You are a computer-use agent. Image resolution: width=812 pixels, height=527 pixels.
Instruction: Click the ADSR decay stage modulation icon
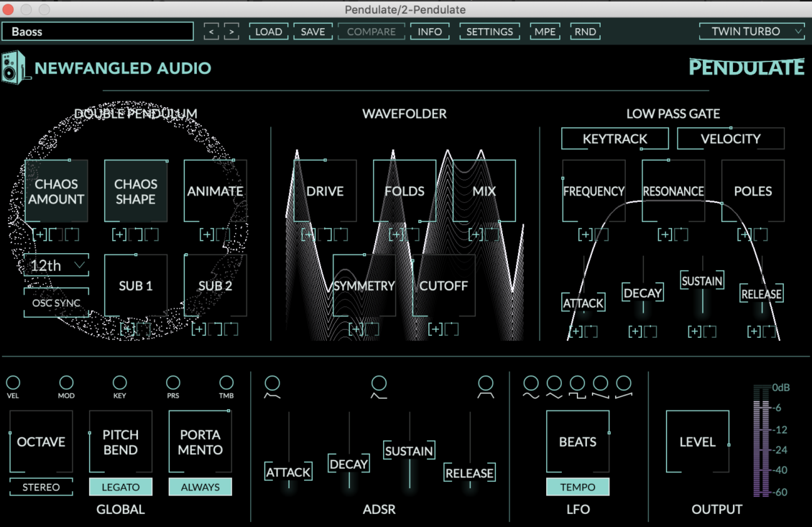pos(379,387)
